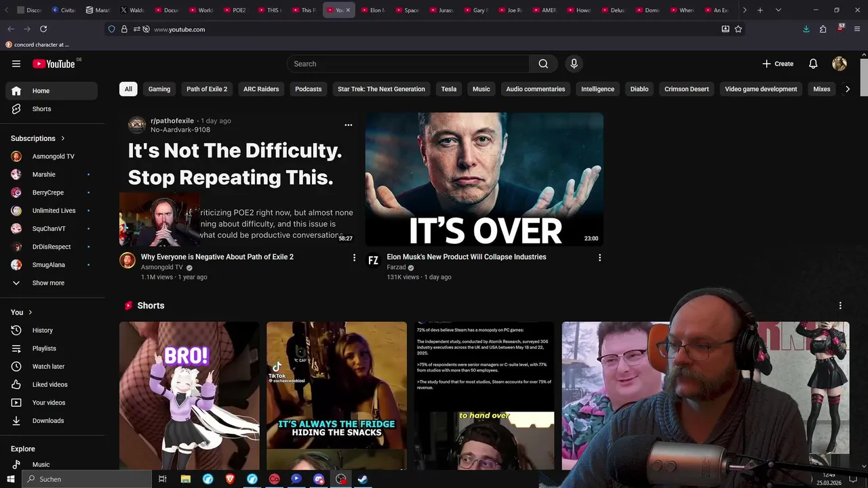
Task: Select ARC Raiders filter chip
Action: 261,89
